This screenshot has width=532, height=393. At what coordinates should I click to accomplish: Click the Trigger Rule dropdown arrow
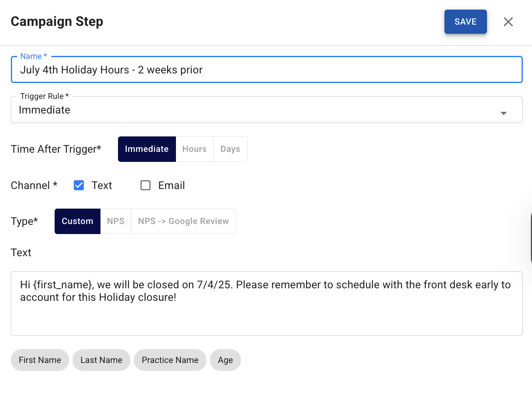click(x=503, y=113)
